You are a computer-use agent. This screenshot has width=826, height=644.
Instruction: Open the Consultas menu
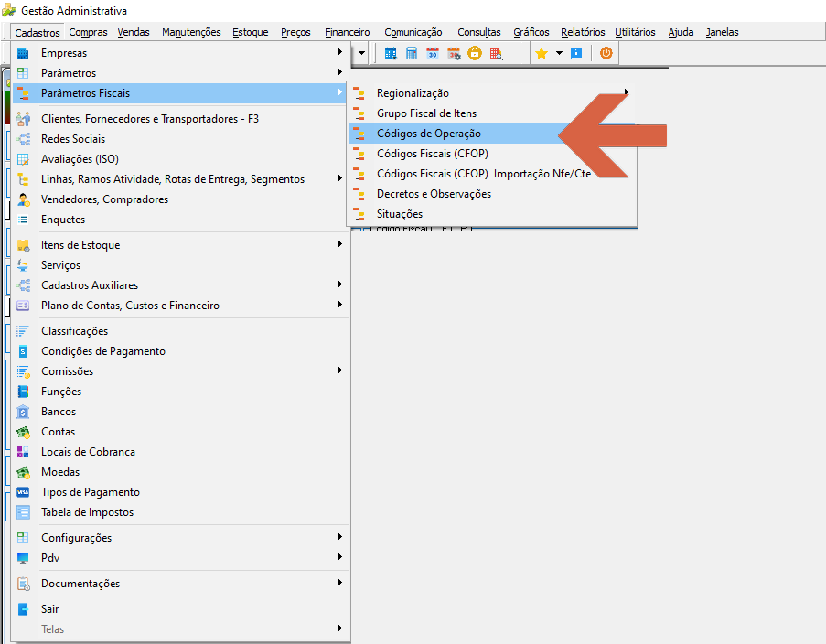[478, 32]
